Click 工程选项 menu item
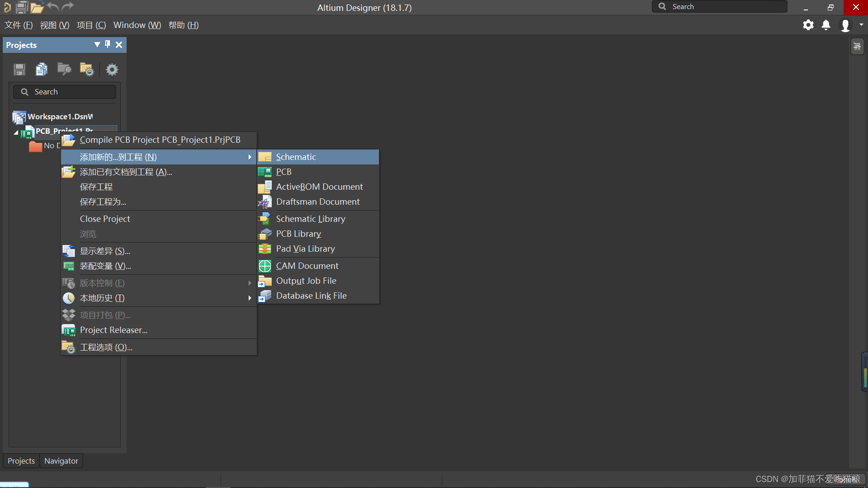868x488 pixels. [106, 346]
